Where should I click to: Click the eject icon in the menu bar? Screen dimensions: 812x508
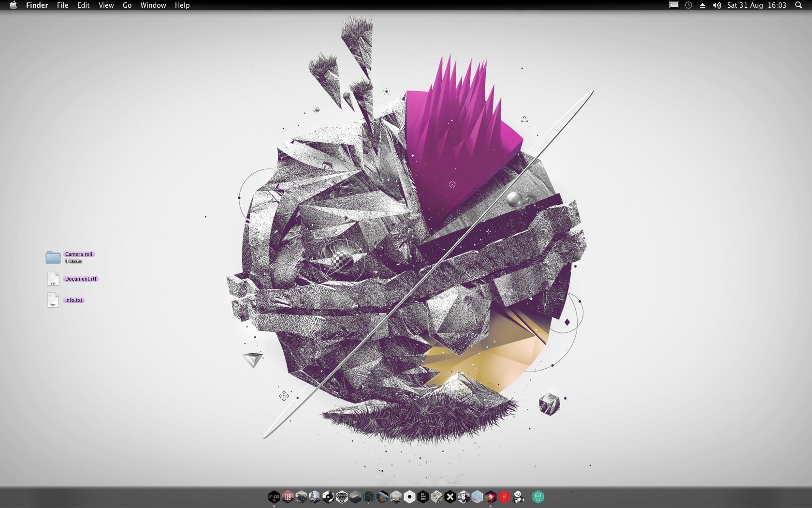tap(702, 5)
